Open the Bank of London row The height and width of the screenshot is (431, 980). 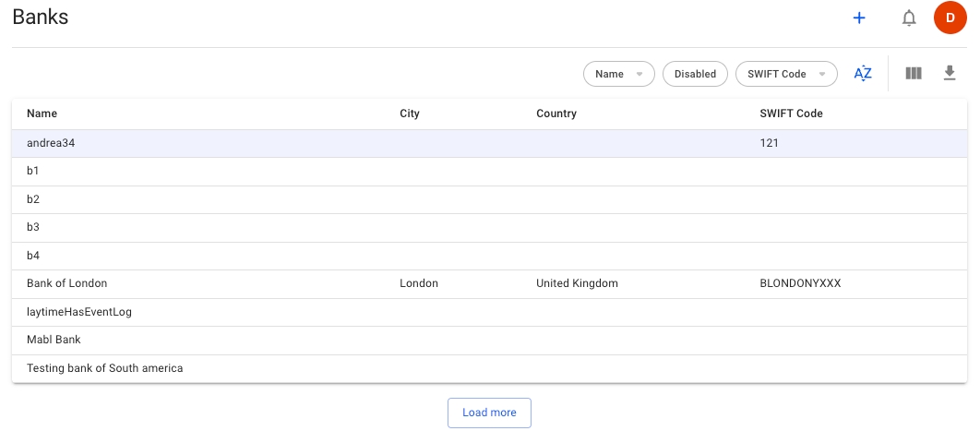(x=67, y=283)
